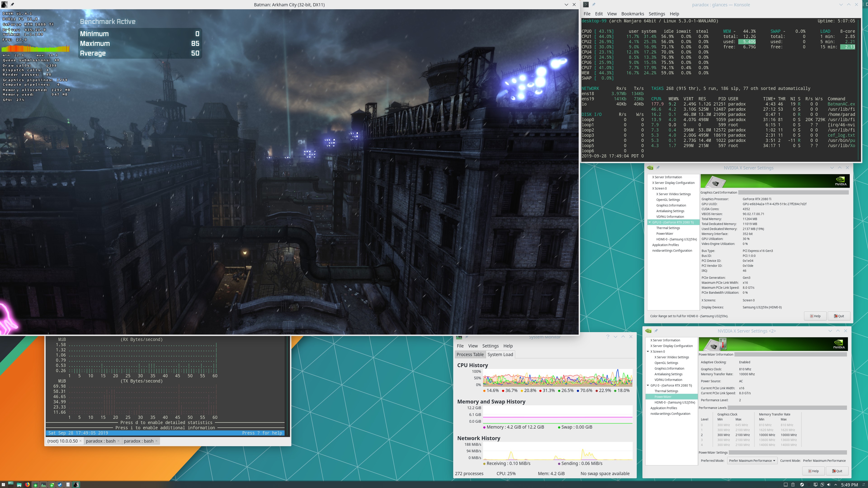Open the file manager from the taskbar
Screen dimensions: 868x488
(19, 485)
